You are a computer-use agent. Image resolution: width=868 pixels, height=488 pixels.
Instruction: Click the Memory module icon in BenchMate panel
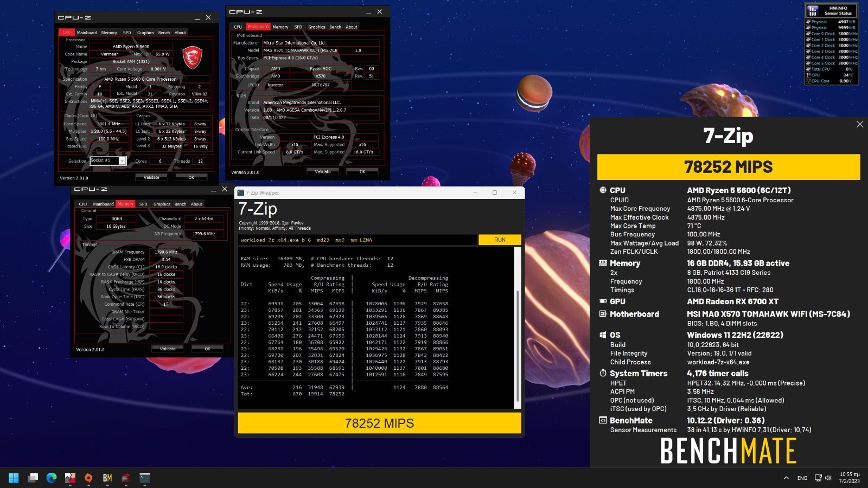pyautogui.click(x=603, y=263)
